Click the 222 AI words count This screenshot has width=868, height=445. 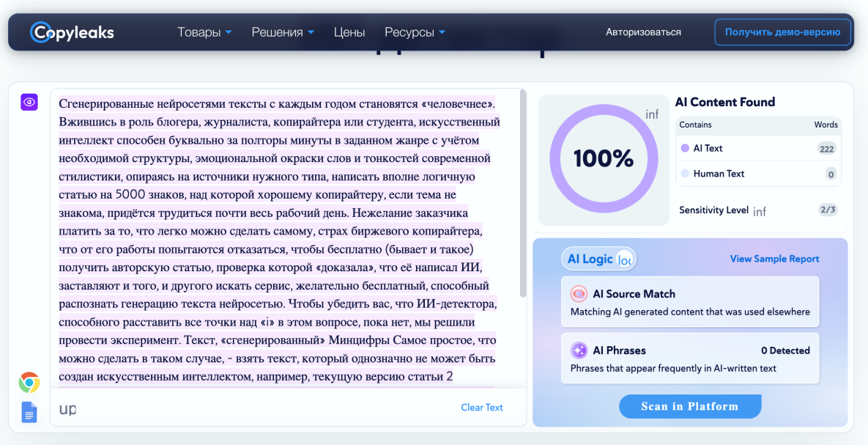click(827, 149)
